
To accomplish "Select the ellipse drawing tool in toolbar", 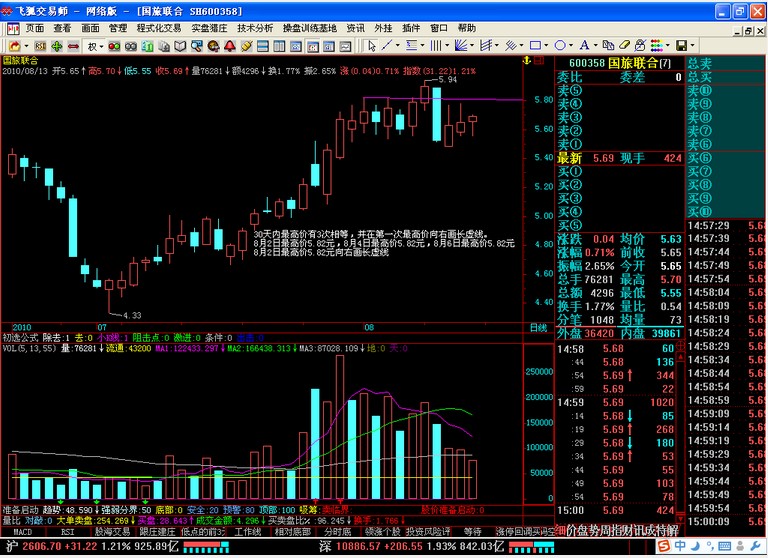I will (562, 46).
